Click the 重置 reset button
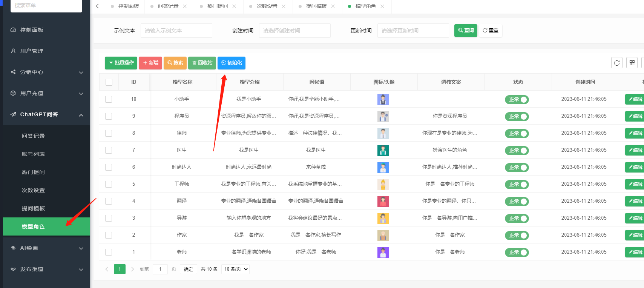The width and height of the screenshot is (644, 288). pos(490,31)
